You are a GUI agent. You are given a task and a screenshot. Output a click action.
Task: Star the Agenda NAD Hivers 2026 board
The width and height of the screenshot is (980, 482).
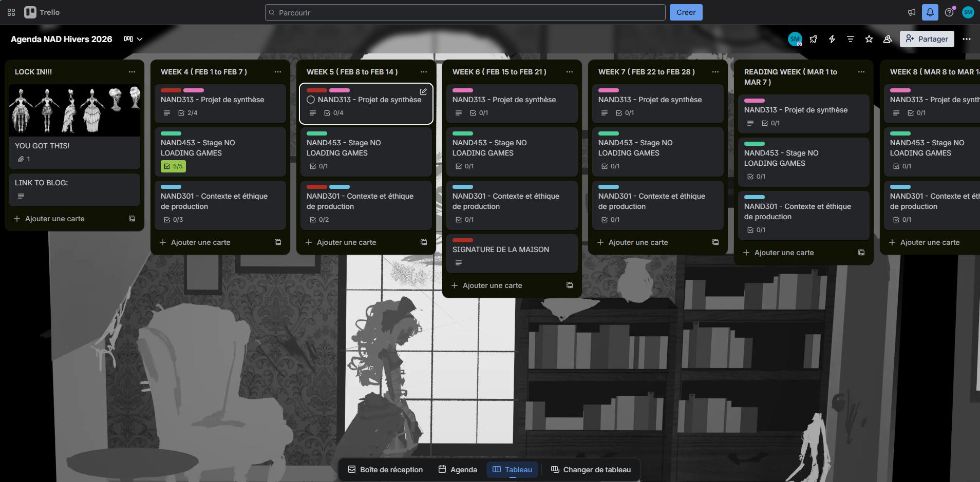[x=869, y=39]
